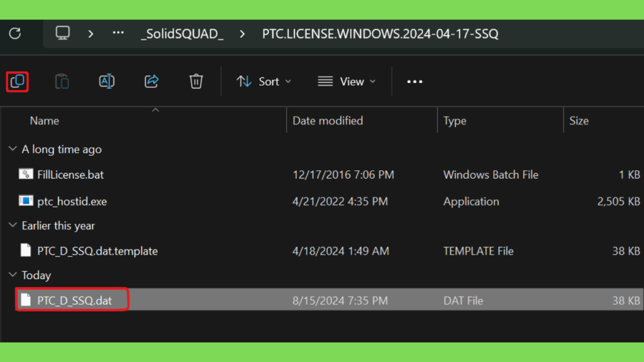This screenshot has height=362, width=644.
Task: Click the Refresh icon in address bar
Action: point(15,33)
